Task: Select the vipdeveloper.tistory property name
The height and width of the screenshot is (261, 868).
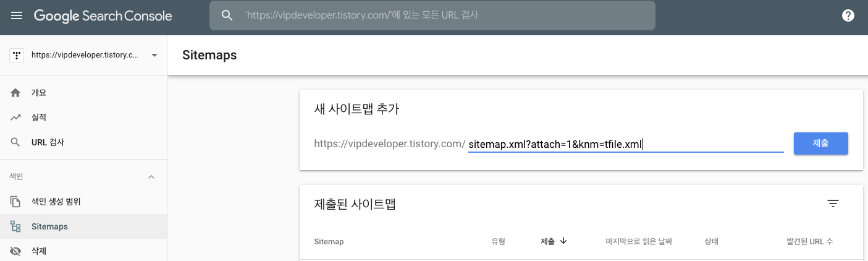Action: (x=85, y=55)
